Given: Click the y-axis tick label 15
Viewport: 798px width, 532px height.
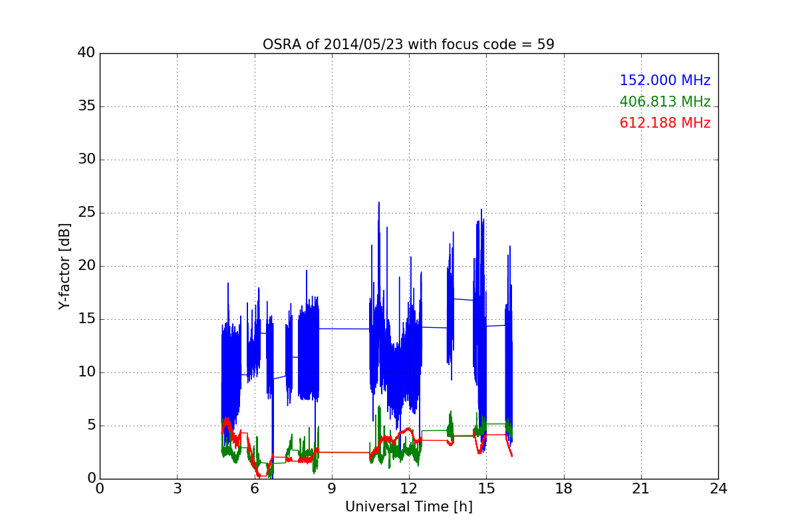Looking at the screenshot, I should [x=86, y=319].
